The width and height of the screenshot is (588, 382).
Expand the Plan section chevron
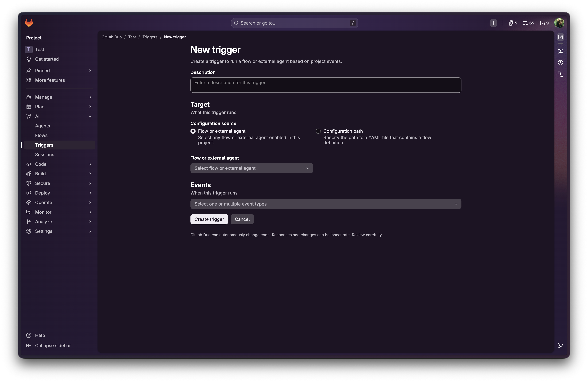coord(90,107)
